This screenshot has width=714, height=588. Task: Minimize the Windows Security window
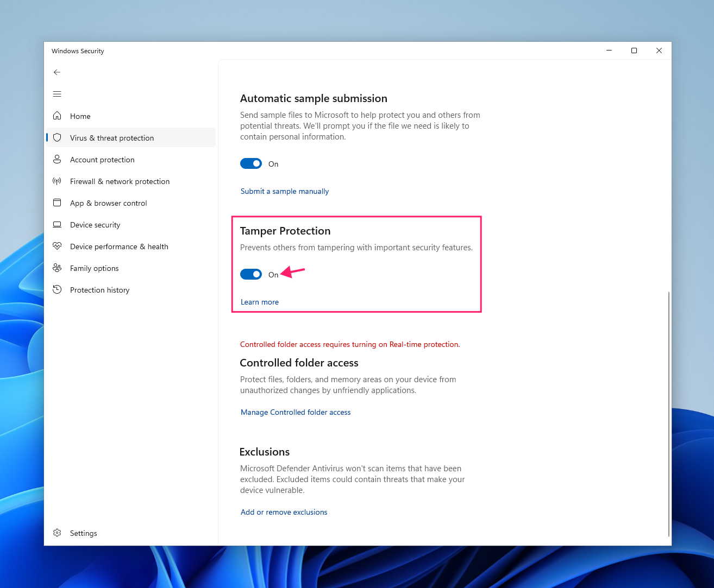point(609,50)
